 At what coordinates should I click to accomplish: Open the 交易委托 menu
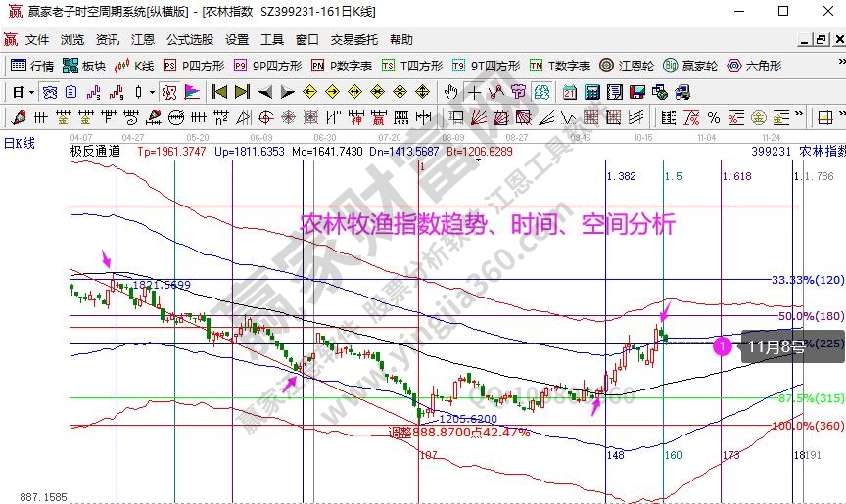(353, 40)
